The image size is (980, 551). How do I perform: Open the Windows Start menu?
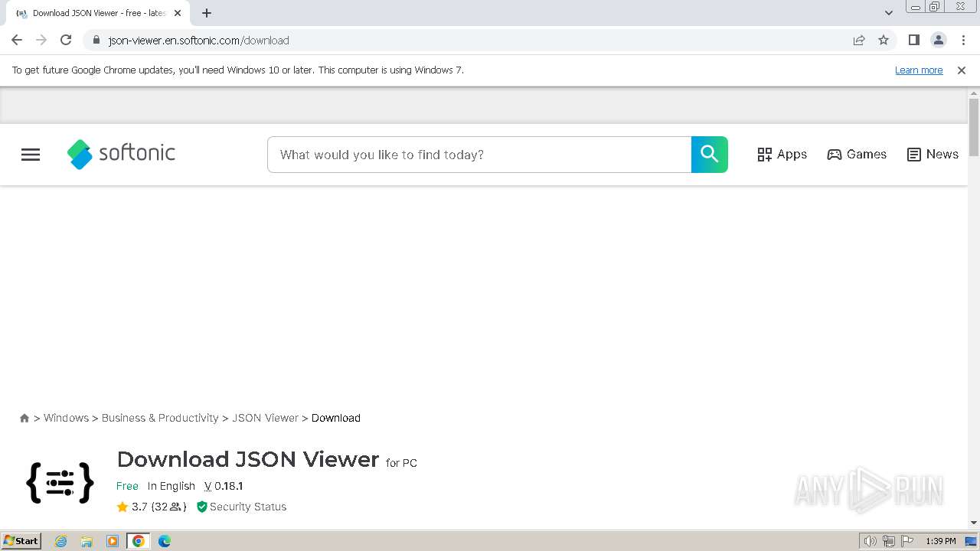[21, 541]
